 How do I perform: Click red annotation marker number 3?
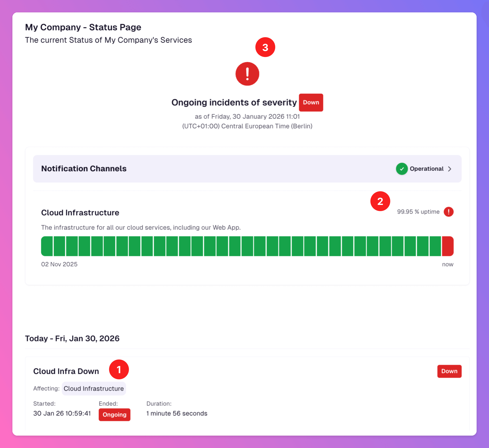(265, 47)
